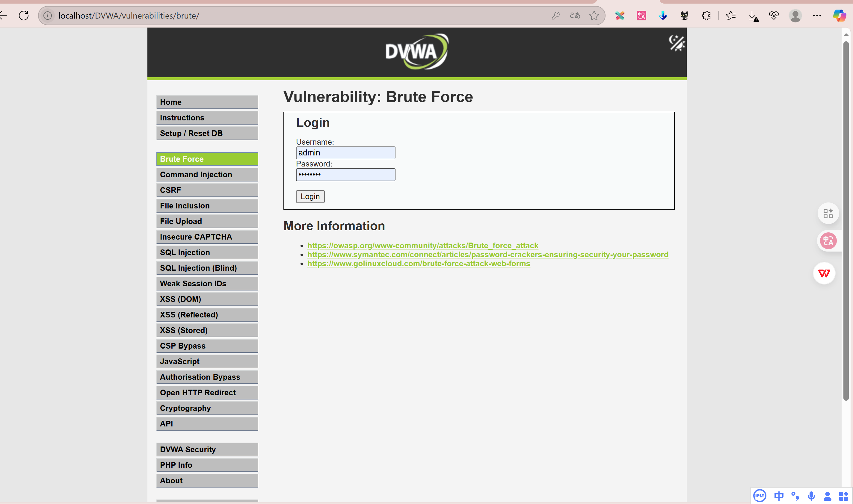The width and height of the screenshot is (853, 504).
Task: Click the page vertical scrollbar
Action: pyautogui.click(x=846, y=221)
